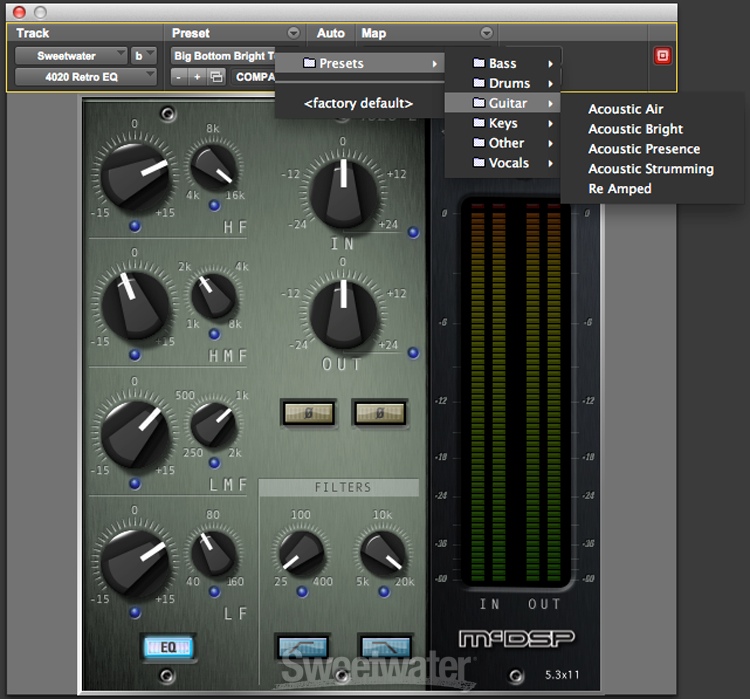Viewport: 750px width, 699px height.
Task: Click the blue LED under high-pass filter knob
Action: click(302, 592)
